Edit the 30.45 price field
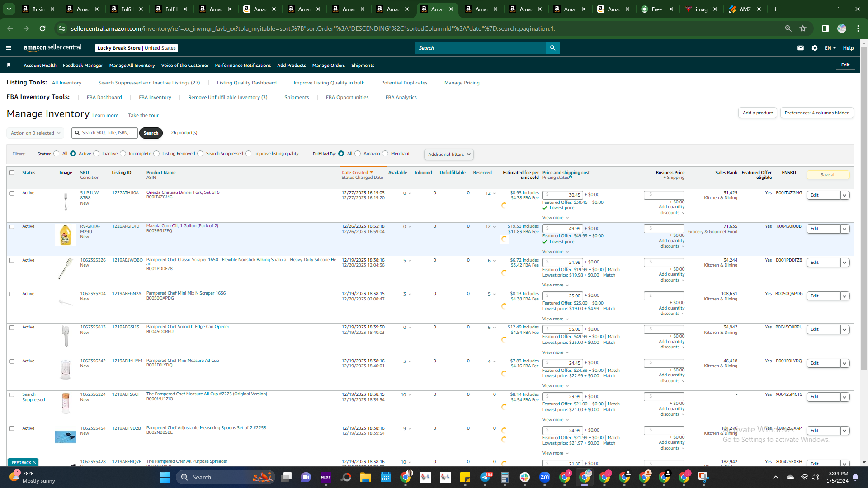The image size is (868, 488). (562, 195)
